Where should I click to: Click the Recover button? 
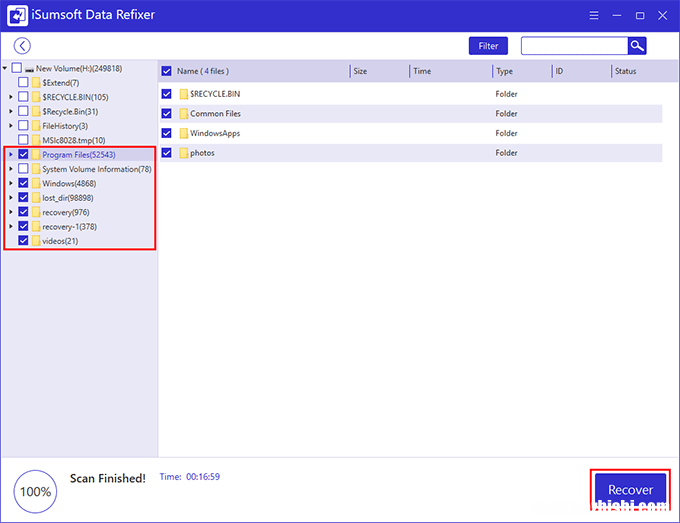tap(630, 490)
